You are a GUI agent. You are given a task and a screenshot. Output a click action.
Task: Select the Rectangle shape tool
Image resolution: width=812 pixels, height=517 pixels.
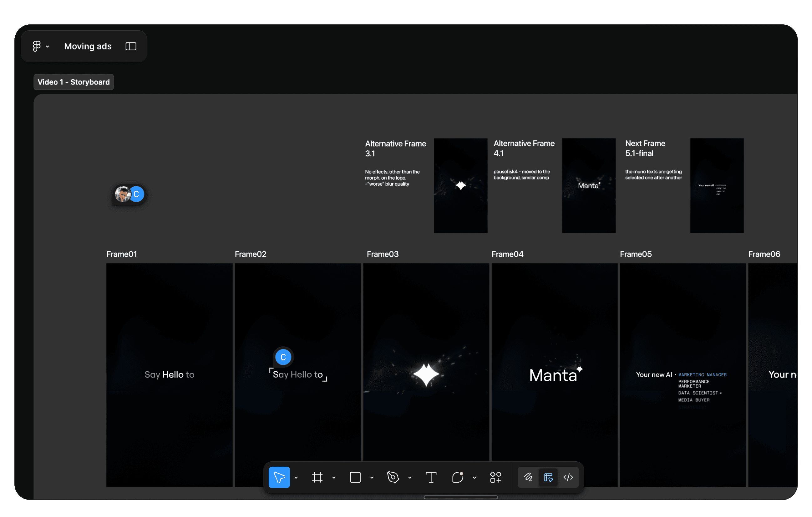click(x=355, y=477)
